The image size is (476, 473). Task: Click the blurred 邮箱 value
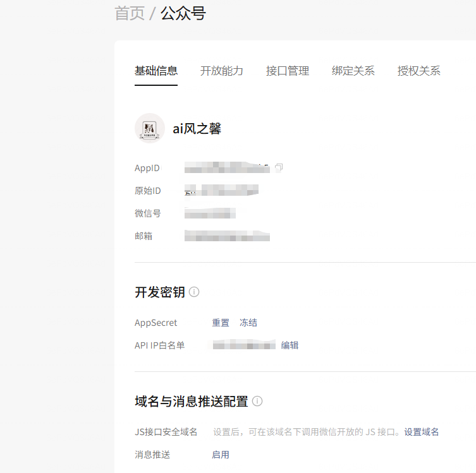tap(227, 236)
